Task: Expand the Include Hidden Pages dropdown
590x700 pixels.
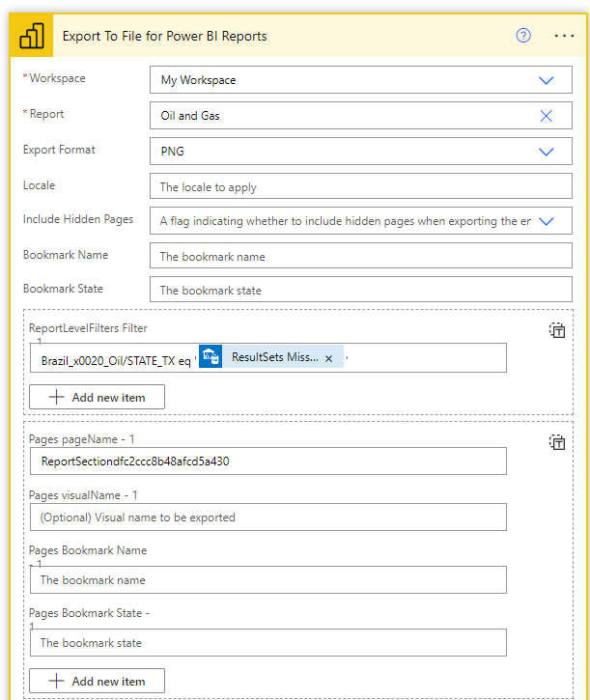Action: (x=546, y=221)
